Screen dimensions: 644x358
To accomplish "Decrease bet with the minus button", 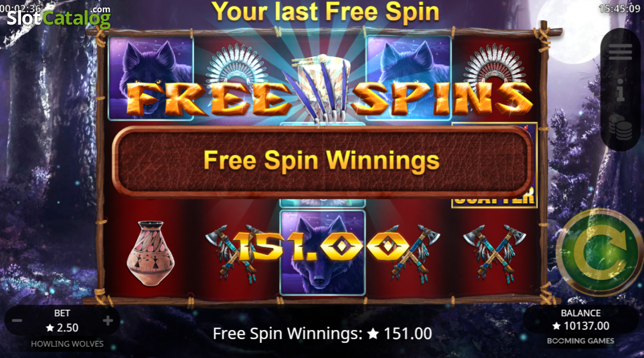I will (17, 321).
